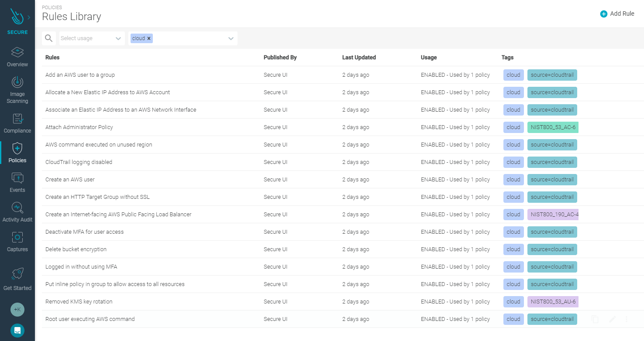
Task: Open rule 'Add an AWS user to a group'
Action: [80, 75]
